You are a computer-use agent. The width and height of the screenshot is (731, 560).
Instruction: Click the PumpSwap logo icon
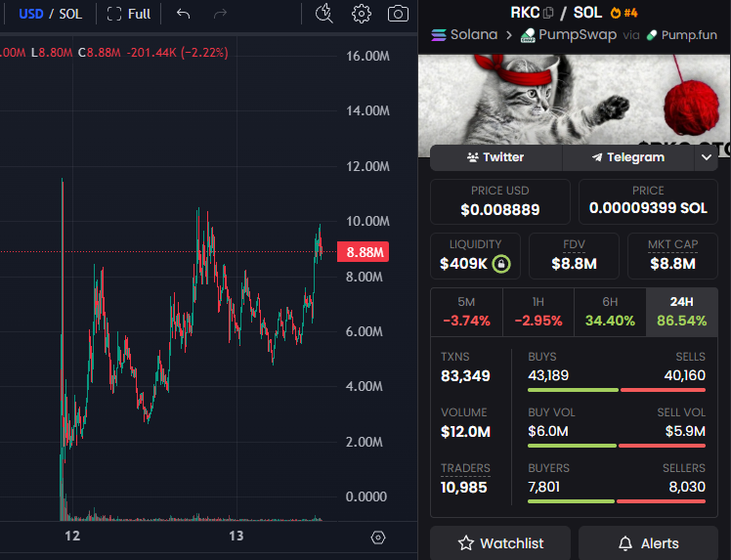(x=528, y=35)
